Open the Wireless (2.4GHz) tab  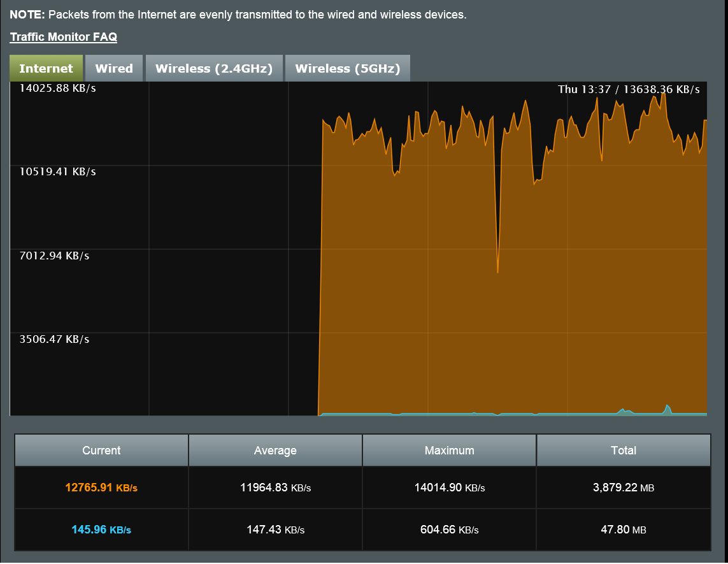(x=214, y=68)
